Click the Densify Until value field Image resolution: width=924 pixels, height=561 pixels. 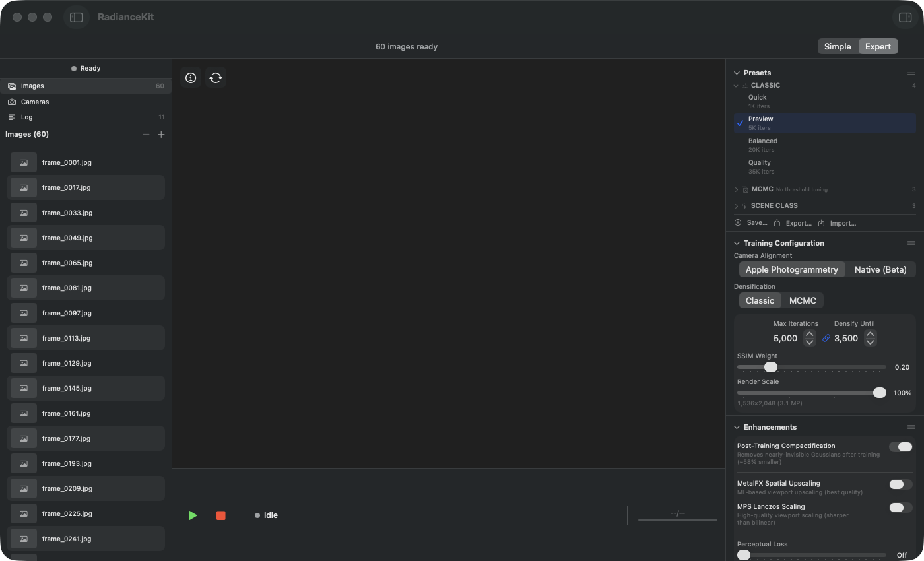[846, 338]
